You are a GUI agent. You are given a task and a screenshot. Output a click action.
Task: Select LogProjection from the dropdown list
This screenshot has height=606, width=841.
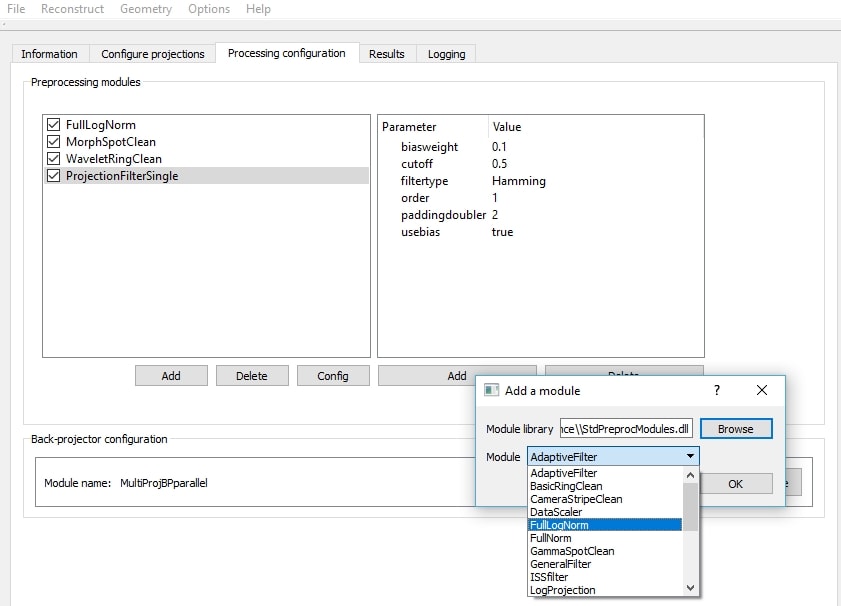coord(606,590)
